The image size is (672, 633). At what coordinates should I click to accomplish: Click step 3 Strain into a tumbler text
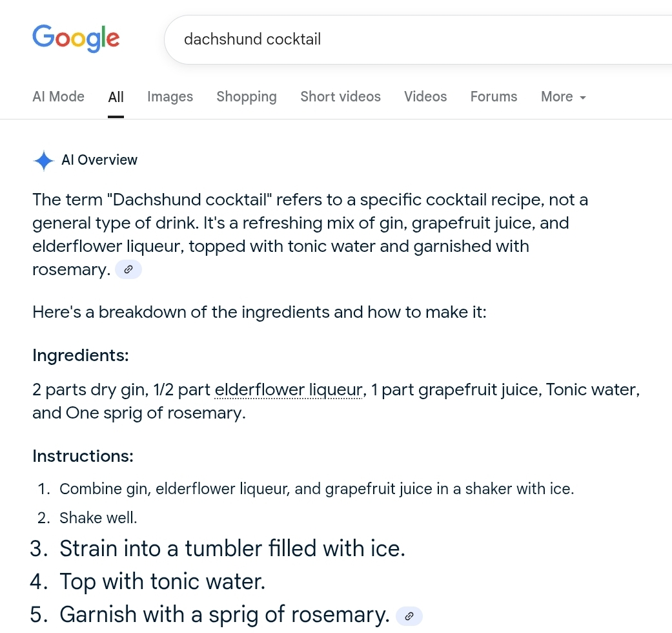coord(232,549)
